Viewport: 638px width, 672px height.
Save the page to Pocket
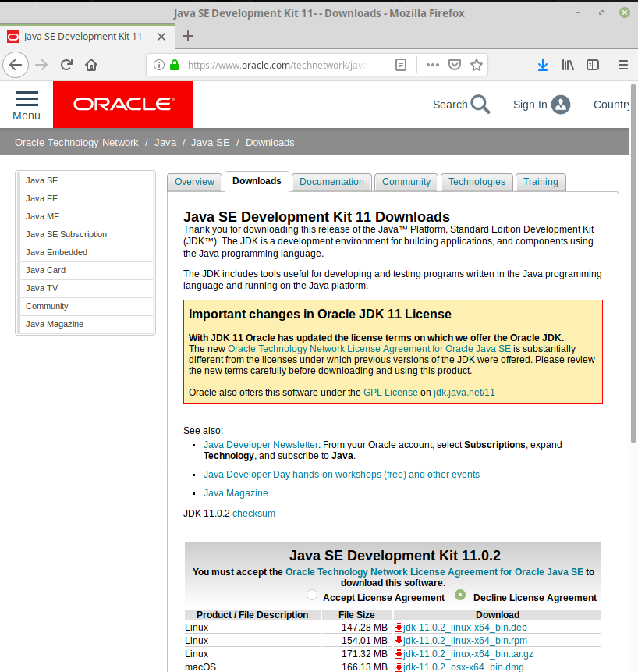tap(454, 65)
